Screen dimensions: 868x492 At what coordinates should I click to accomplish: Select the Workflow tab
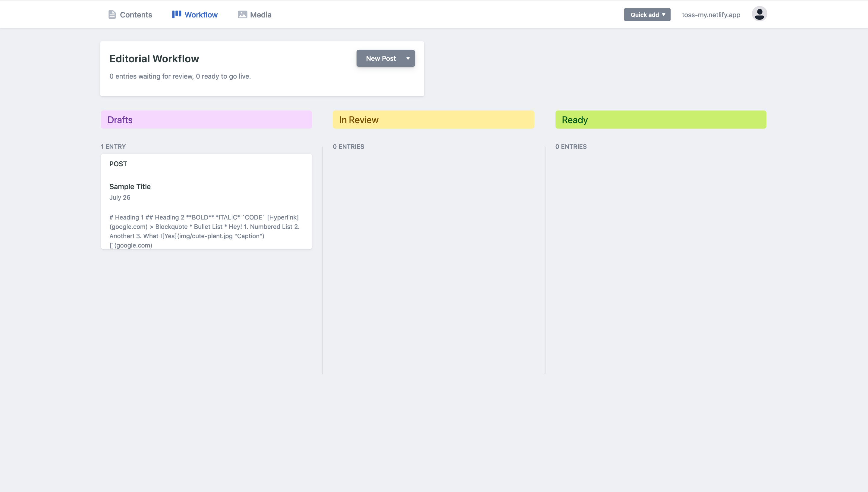tap(201, 14)
